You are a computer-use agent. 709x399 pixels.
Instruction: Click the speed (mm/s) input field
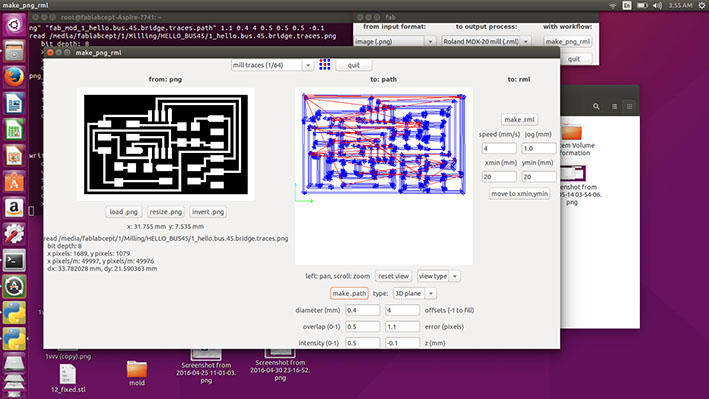coord(499,148)
